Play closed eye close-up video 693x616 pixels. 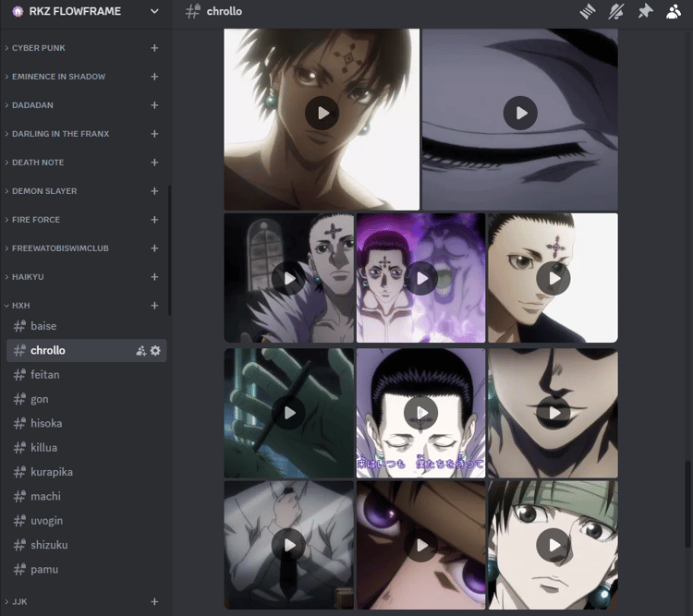520,113
